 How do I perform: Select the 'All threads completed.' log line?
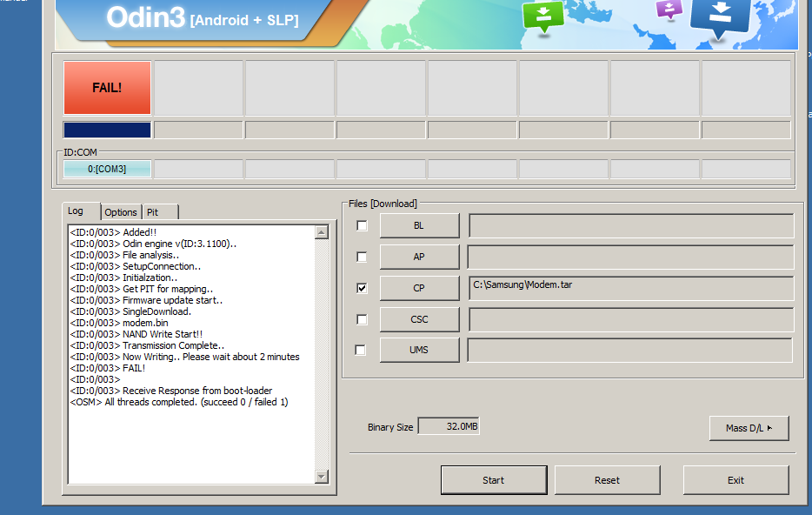coord(179,403)
